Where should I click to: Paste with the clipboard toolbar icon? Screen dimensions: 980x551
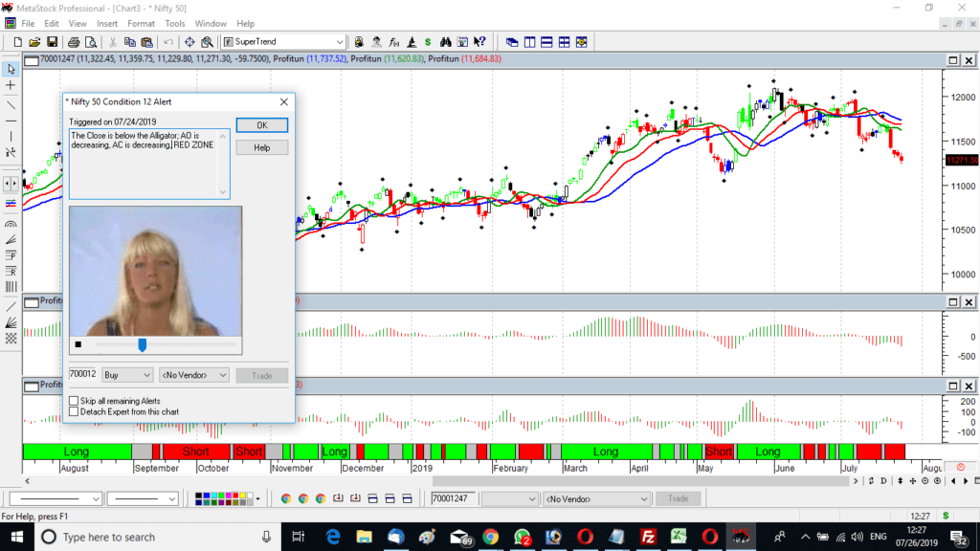coord(146,42)
